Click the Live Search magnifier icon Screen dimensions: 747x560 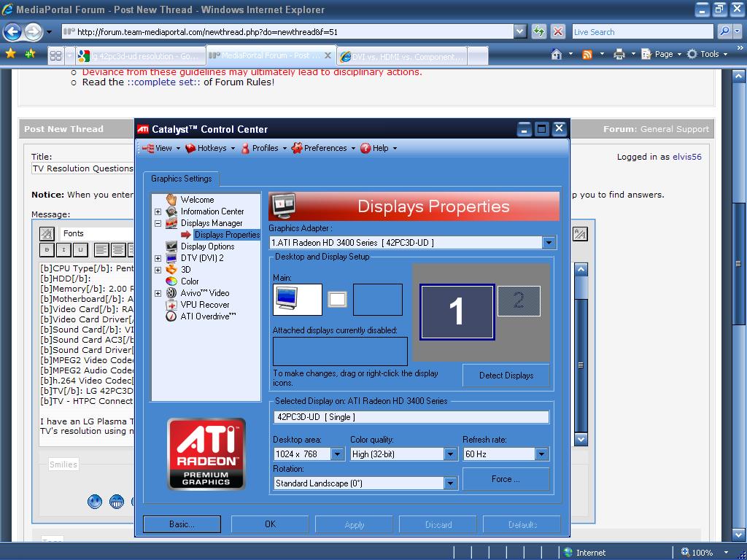pyautogui.click(x=724, y=31)
